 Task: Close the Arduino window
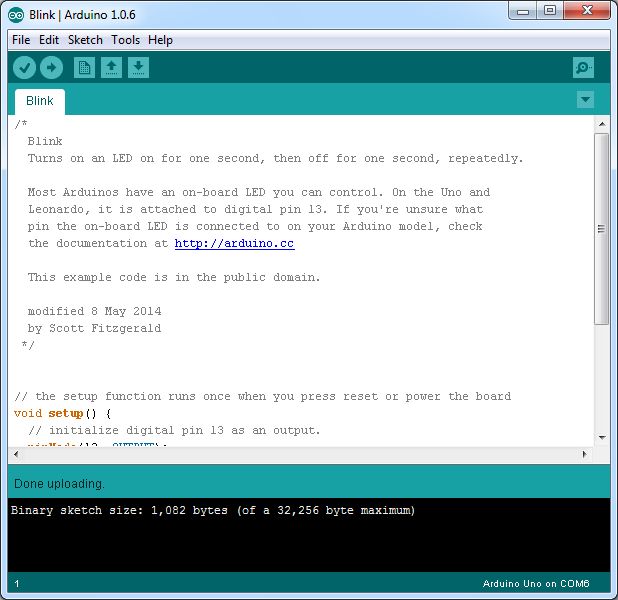click(x=587, y=11)
